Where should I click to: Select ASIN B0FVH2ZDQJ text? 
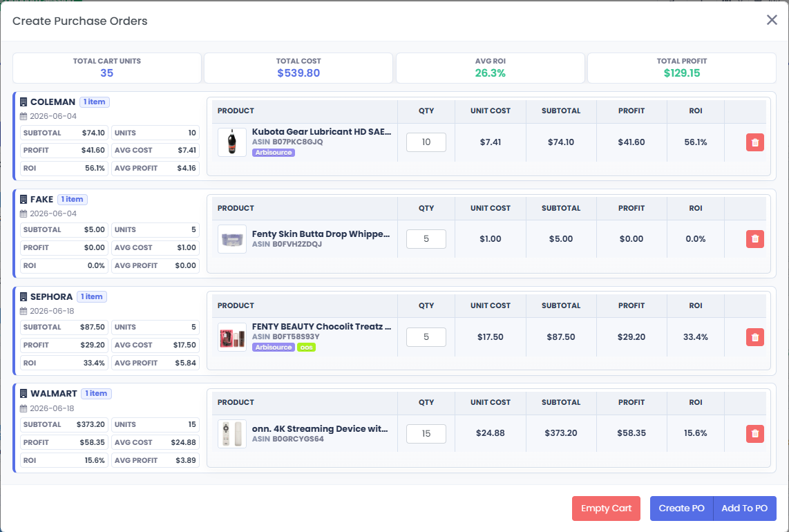point(287,244)
